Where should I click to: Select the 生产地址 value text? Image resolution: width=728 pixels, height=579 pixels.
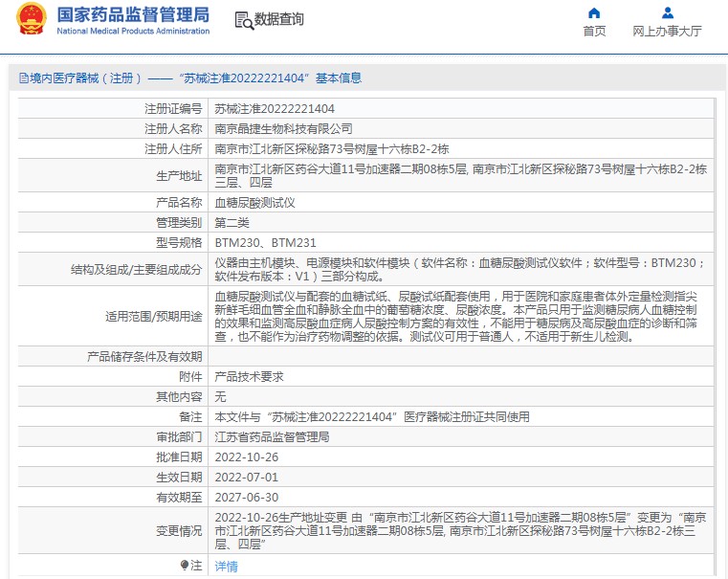click(460, 175)
